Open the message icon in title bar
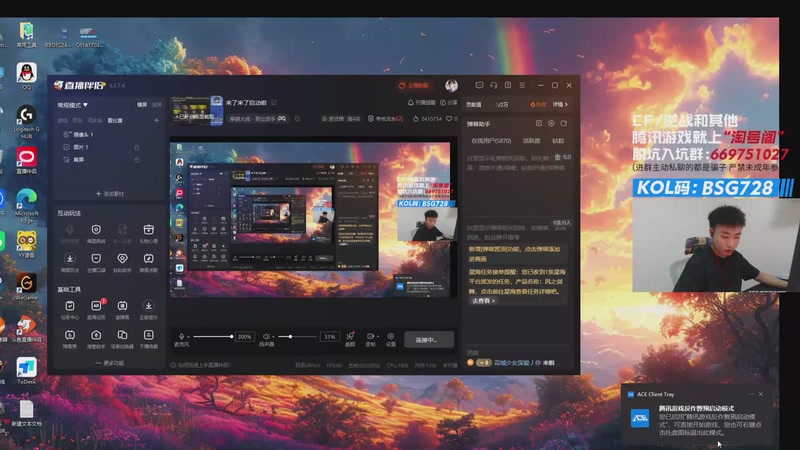The width and height of the screenshot is (800, 450). pos(479,85)
